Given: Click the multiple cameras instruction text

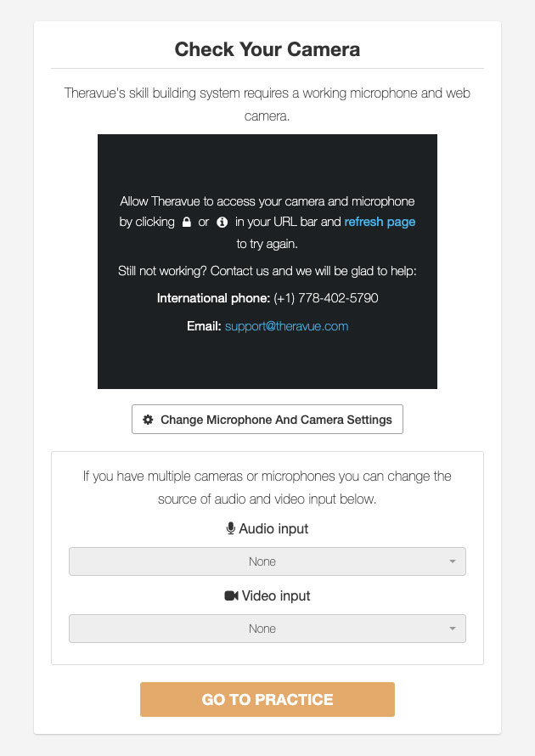Looking at the screenshot, I should (x=267, y=488).
